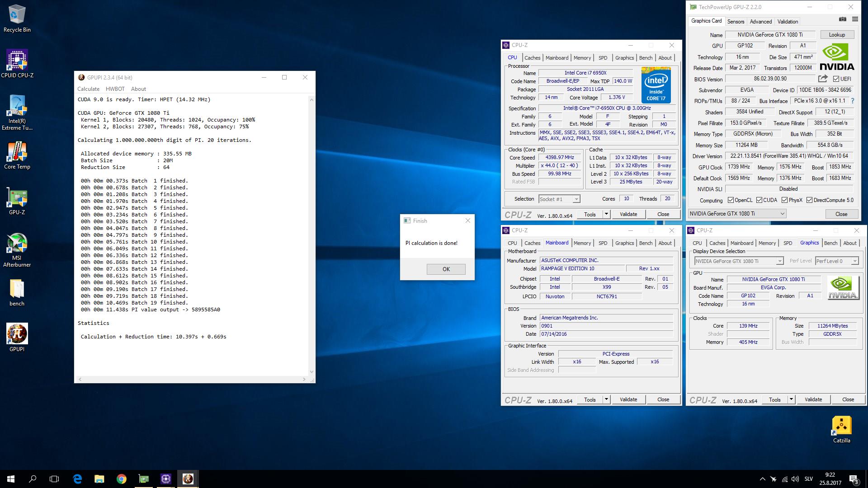The width and height of the screenshot is (868, 488).
Task: Open Calculate menu in GPUPI
Action: [88, 89]
